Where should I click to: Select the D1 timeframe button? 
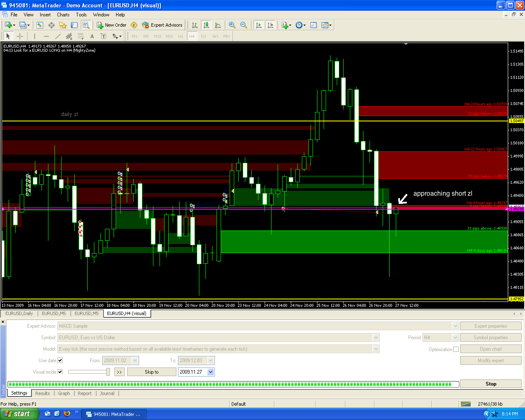[203, 36]
